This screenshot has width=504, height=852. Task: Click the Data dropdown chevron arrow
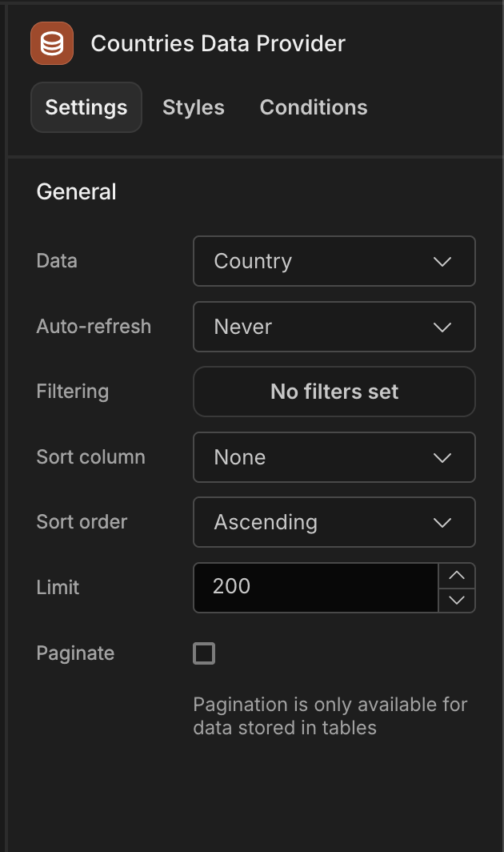point(442,261)
